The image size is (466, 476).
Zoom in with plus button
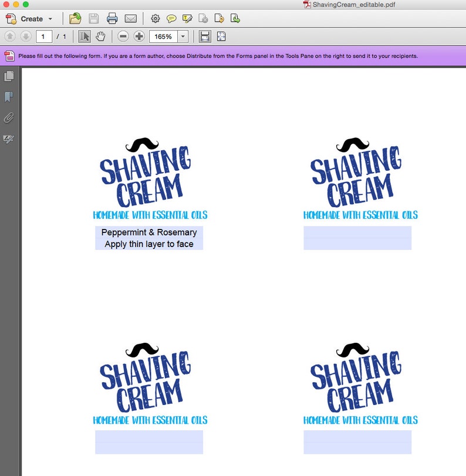tap(139, 36)
